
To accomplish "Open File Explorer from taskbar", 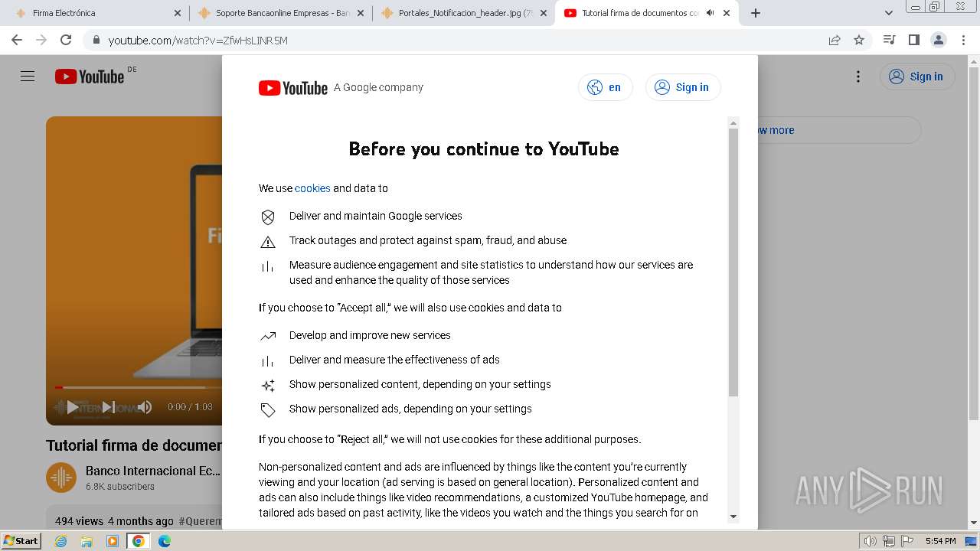I will pyautogui.click(x=87, y=541).
